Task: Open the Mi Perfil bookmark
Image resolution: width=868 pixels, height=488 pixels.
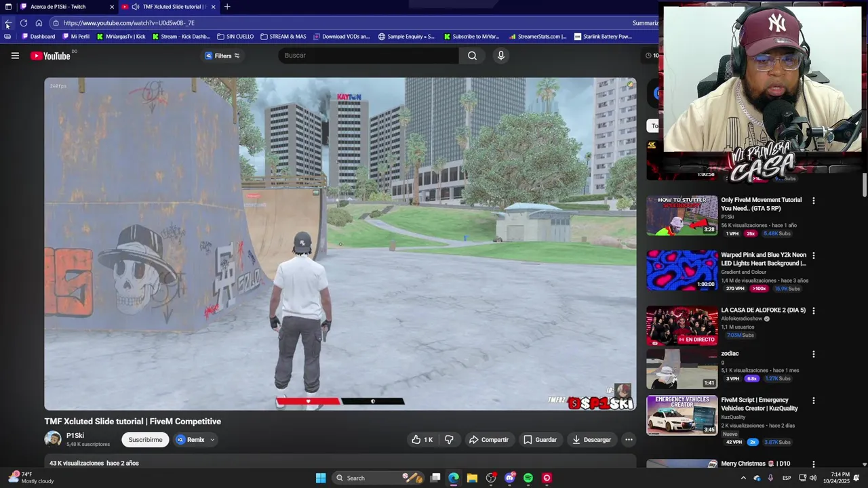Action: point(76,37)
